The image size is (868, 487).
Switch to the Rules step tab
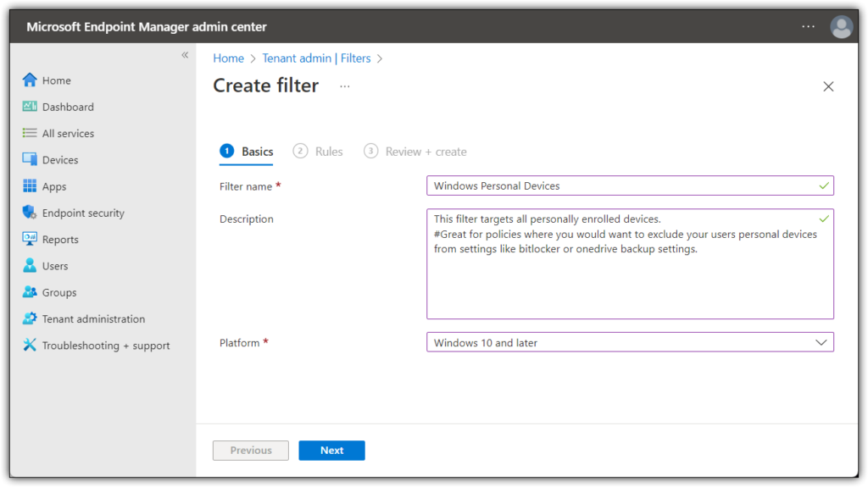(x=318, y=152)
